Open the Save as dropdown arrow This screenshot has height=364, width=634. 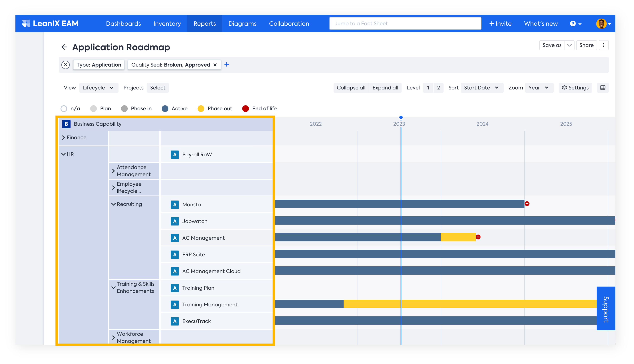click(x=569, y=45)
